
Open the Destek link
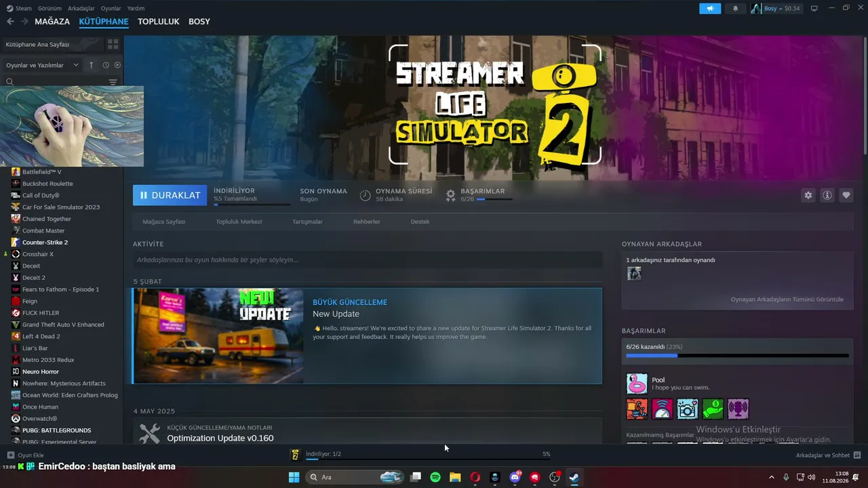420,222
